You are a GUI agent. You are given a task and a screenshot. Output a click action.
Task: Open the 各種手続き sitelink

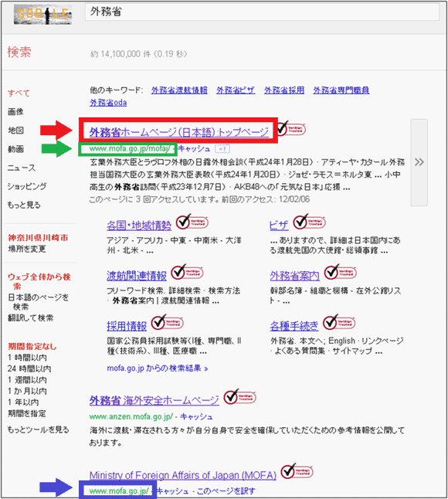point(294,326)
